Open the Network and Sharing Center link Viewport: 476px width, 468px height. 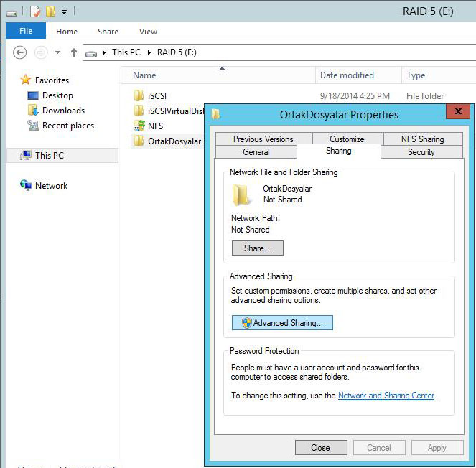(x=386, y=396)
